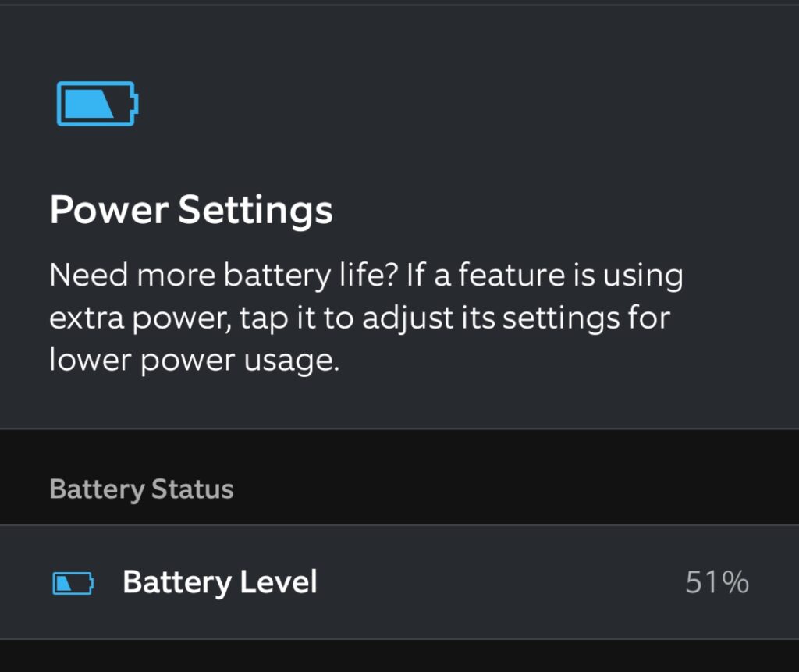Tap the small battery icon beside Battery Level

73,583
